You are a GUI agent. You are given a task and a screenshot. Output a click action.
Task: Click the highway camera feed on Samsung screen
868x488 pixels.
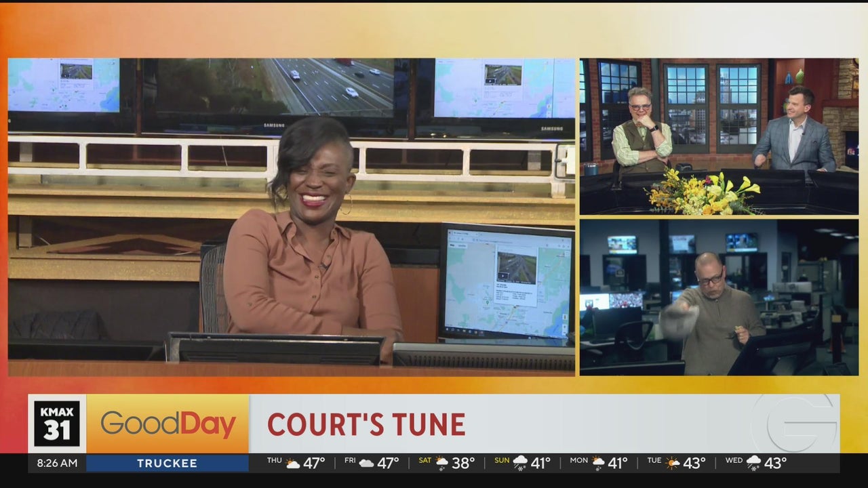pos(275,87)
